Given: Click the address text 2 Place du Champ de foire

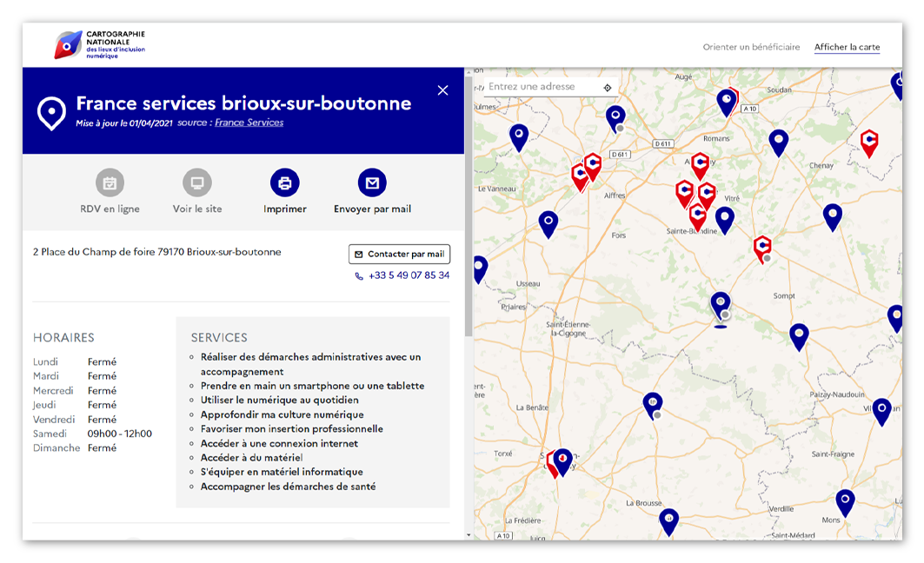Looking at the screenshot, I should click(x=156, y=252).
